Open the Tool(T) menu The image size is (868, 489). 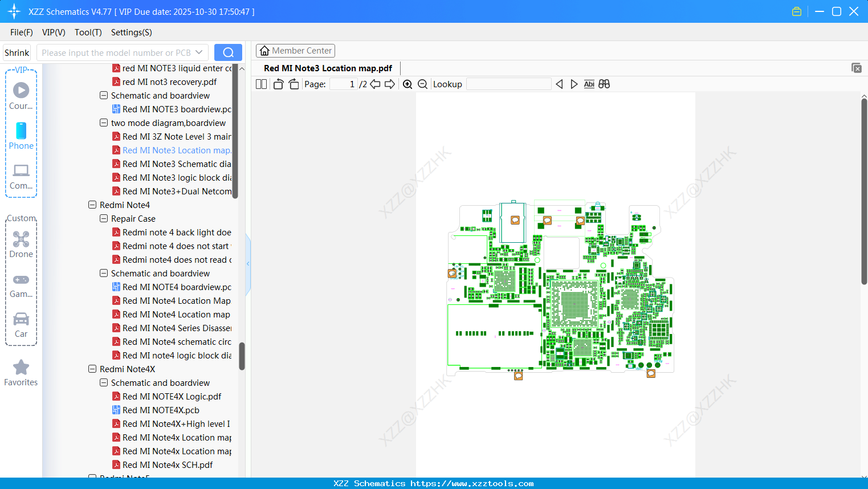(x=88, y=32)
